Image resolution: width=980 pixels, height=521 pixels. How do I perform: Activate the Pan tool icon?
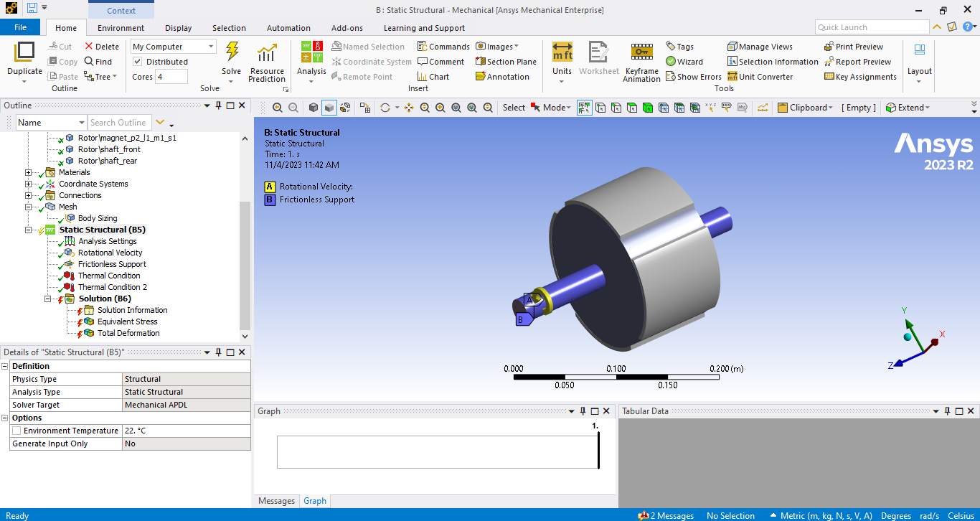[409, 108]
